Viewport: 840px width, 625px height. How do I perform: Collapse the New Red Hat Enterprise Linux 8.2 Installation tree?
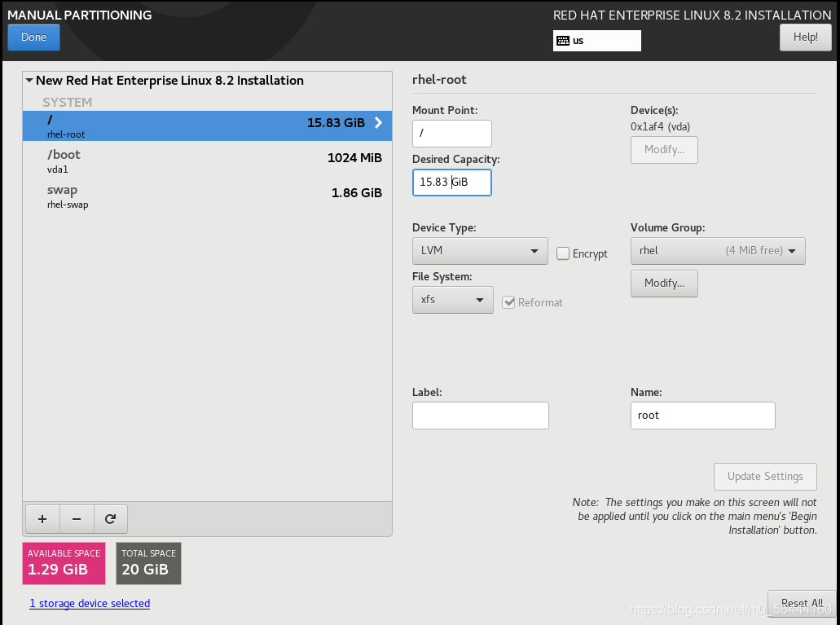pos(29,81)
